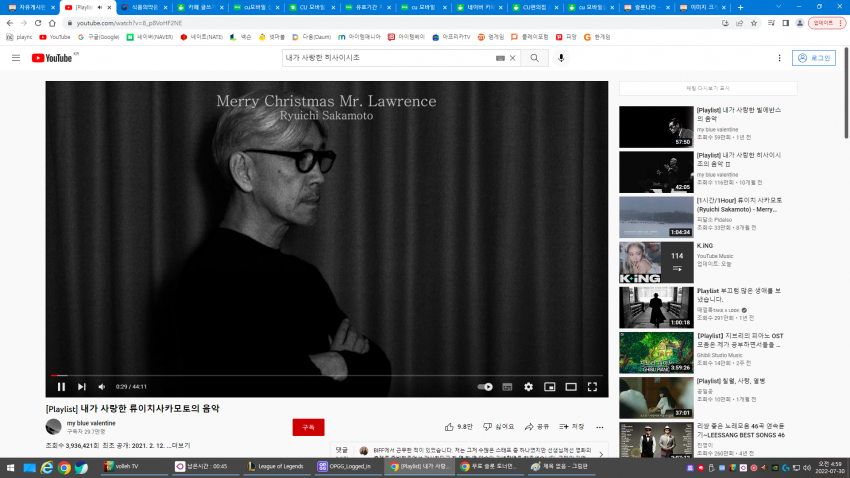
Task: Reload the current page
Action: (x=38, y=23)
